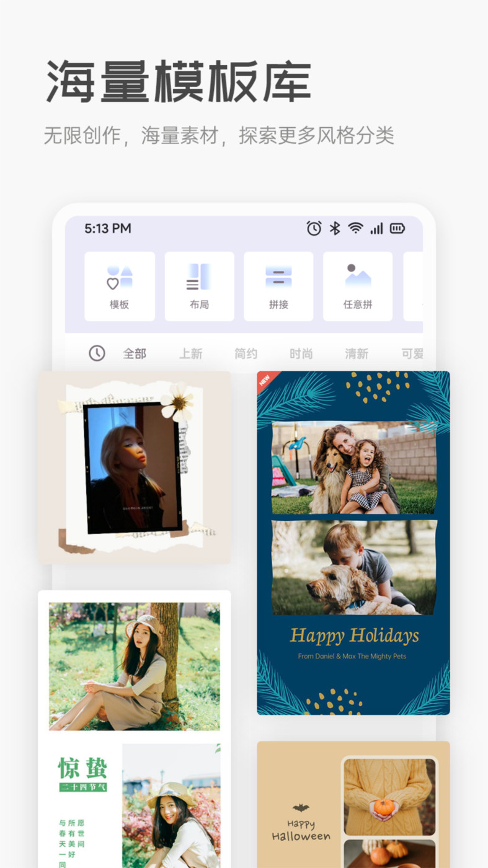Switch to the 全部 category tab
The image size is (488, 868).
click(135, 354)
